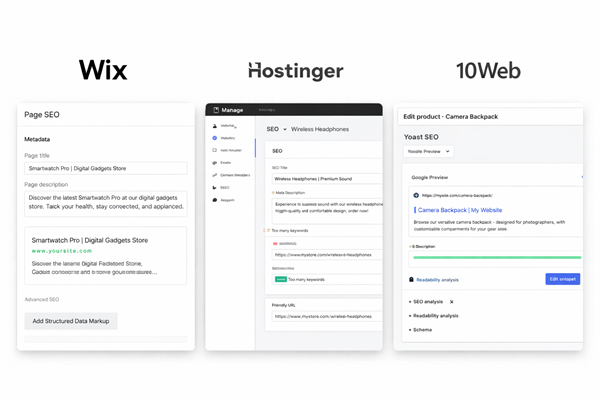Open the Emails icon in Hostinger sidebar

click(214, 162)
